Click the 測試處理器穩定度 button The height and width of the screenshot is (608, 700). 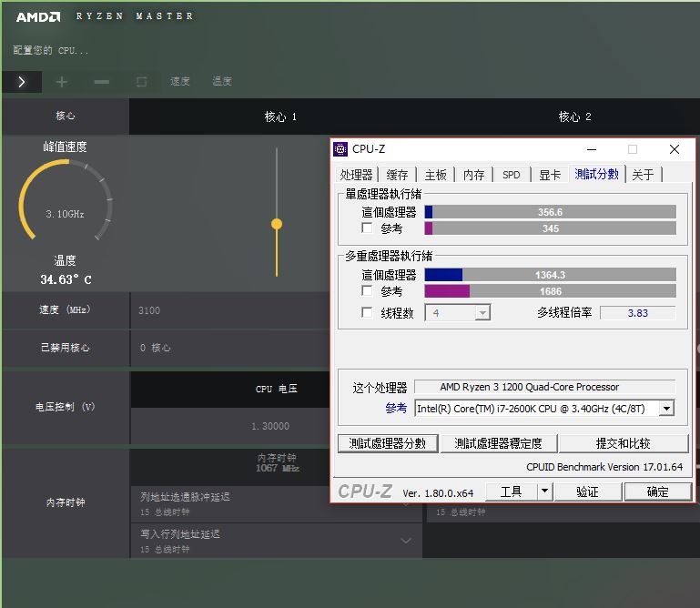point(499,443)
